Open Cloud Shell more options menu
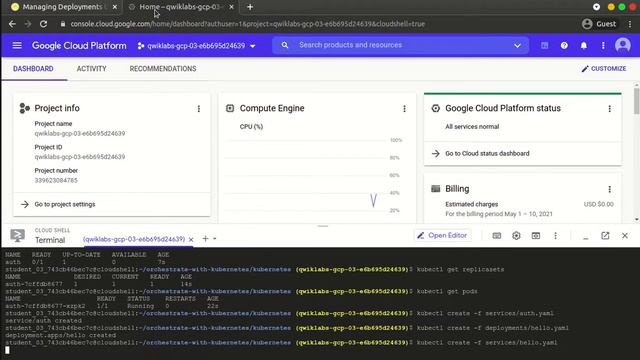 [555, 236]
